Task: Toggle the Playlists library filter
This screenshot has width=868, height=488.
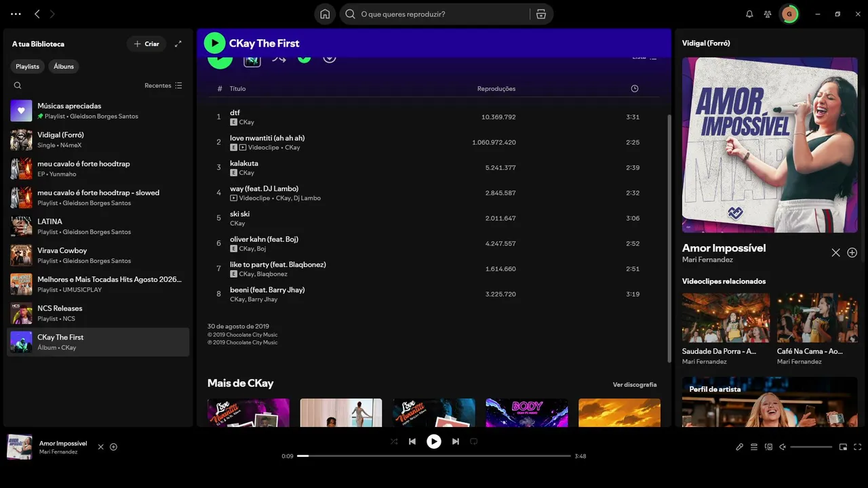Action: point(28,66)
